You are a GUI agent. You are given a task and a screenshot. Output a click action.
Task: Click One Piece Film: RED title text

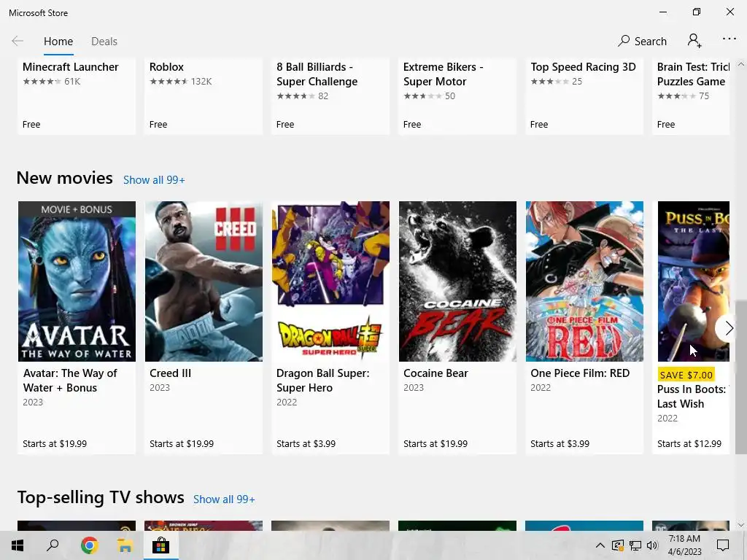click(580, 373)
